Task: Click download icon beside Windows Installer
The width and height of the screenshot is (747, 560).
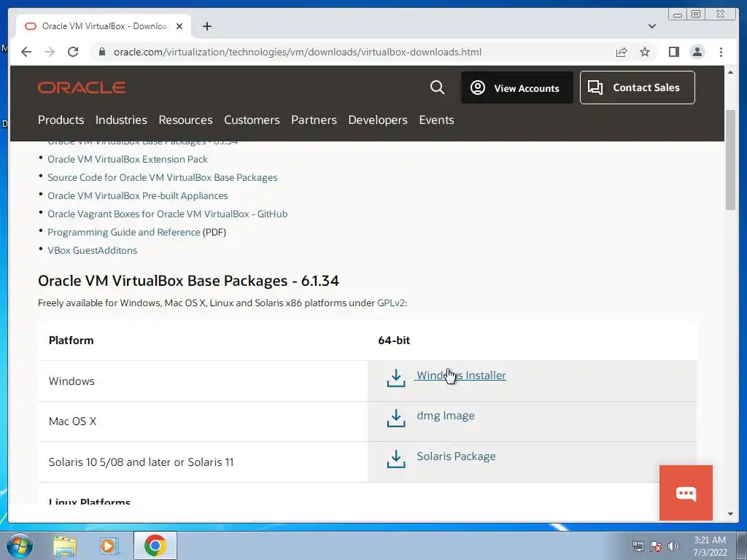Action: (396, 378)
